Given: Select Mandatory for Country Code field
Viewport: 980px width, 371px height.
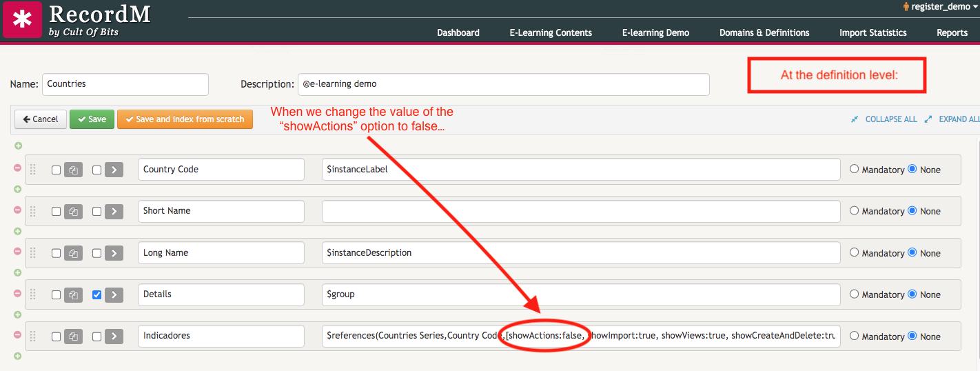Looking at the screenshot, I should [855, 169].
